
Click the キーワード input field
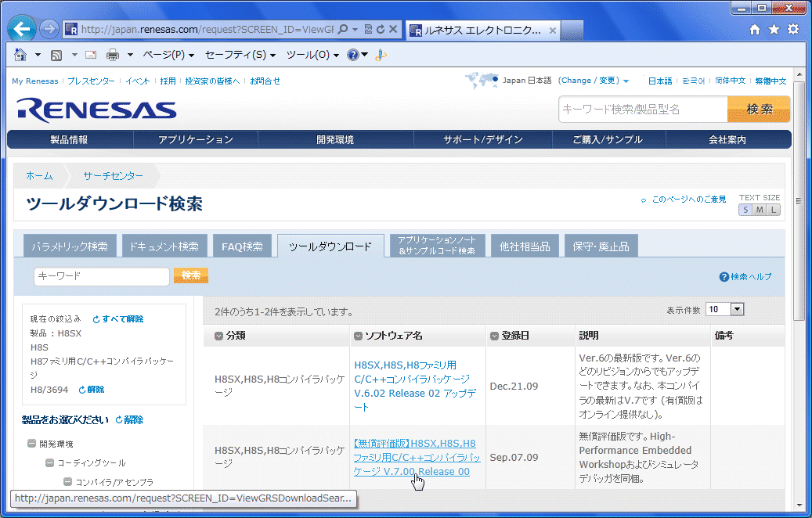tap(102, 275)
